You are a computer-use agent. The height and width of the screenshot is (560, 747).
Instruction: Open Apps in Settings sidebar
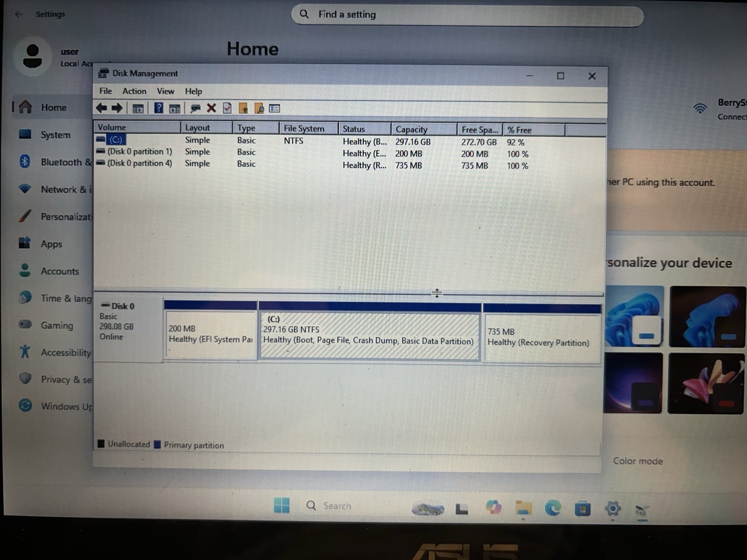point(51,244)
